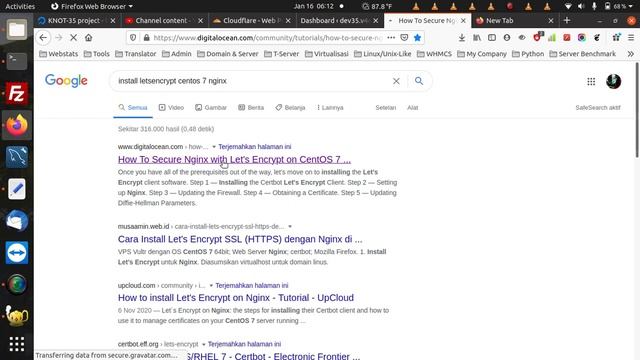Viewport: 640px width, 360px height.
Task: Open the red shield extension with badge
Action: (537, 37)
